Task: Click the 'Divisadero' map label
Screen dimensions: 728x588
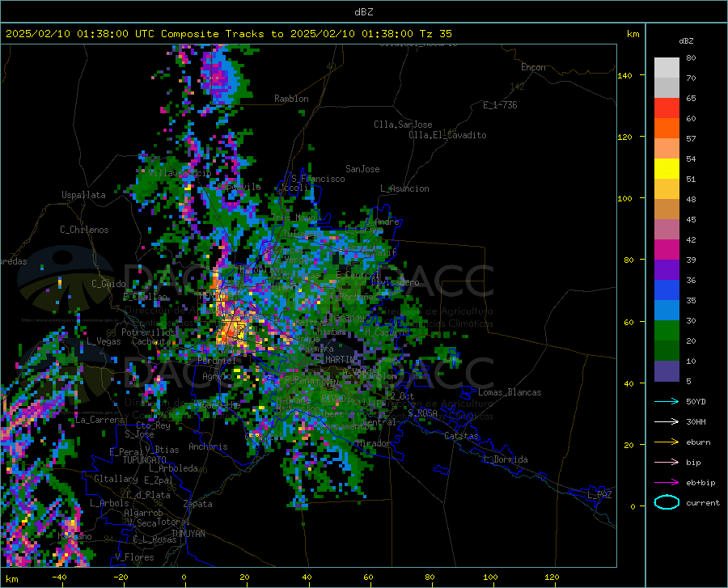Action: 395,282
